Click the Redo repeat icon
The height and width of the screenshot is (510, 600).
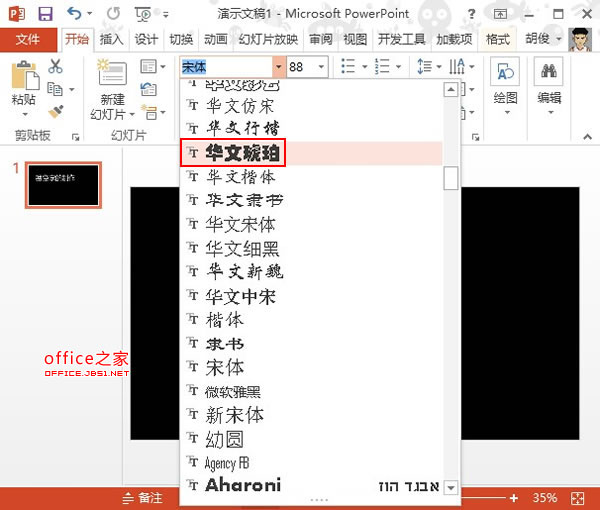[x=113, y=14]
